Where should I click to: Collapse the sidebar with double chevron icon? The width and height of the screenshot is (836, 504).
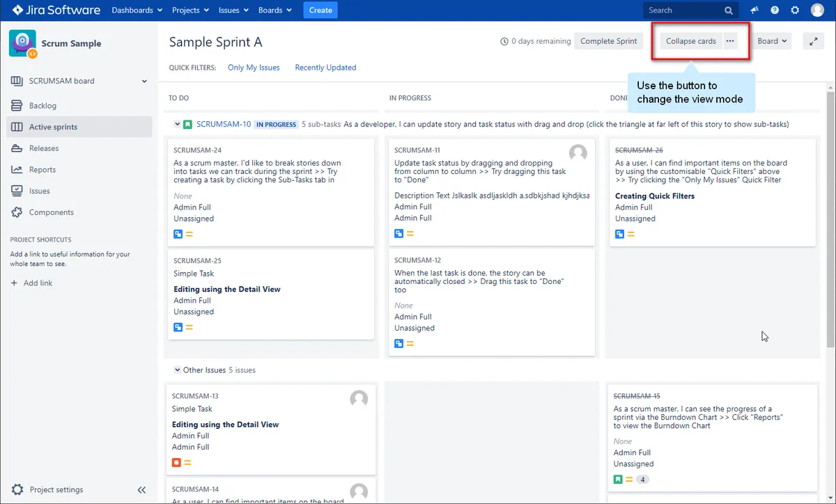point(141,489)
